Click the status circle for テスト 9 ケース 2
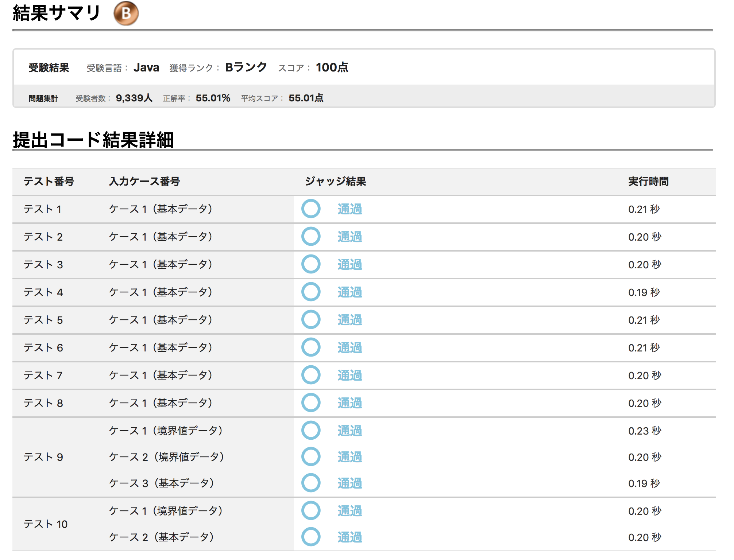 pyautogui.click(x=312, y=456)
